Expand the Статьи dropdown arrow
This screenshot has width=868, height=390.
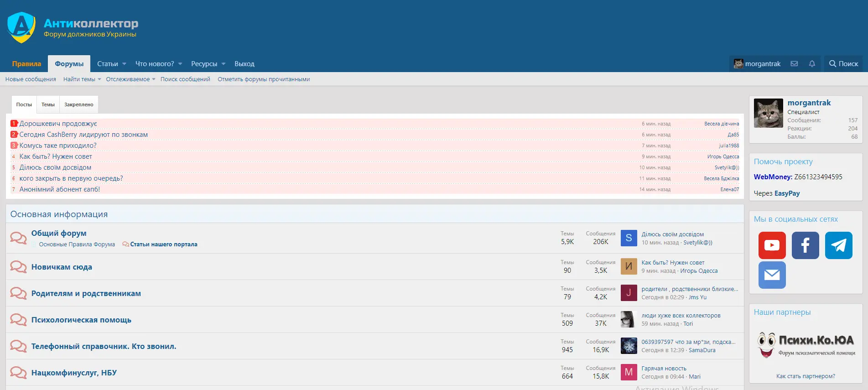click(124, 64)
